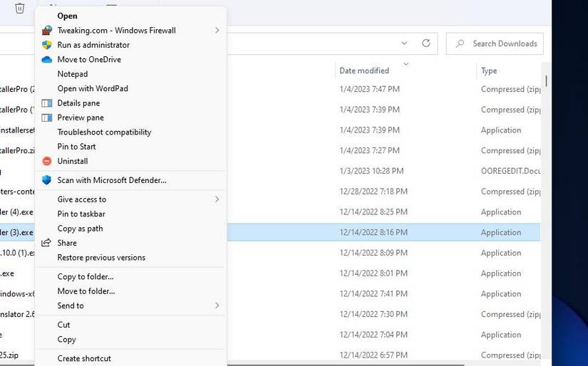Click date 1/4/2023 7:47 PM
This screenshot has width=588, height=366.
[369, 89]
